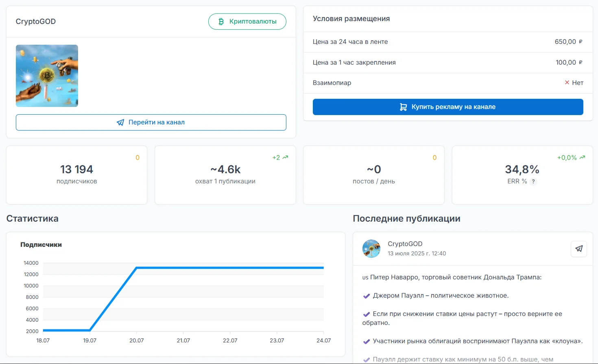Screen dimensions: 598x364
Task: Click the Цена за 1 час закрепления label
Action: (x=354, y=62)
